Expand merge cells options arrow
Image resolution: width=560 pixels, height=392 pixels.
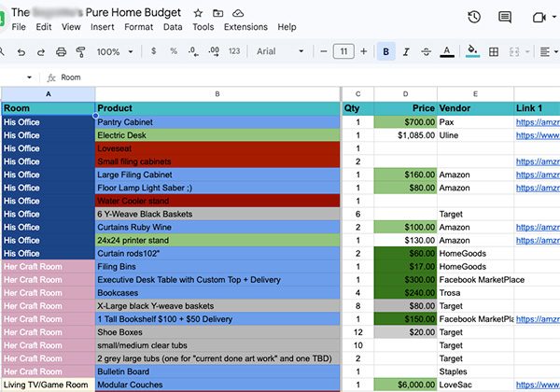point(526,52)
